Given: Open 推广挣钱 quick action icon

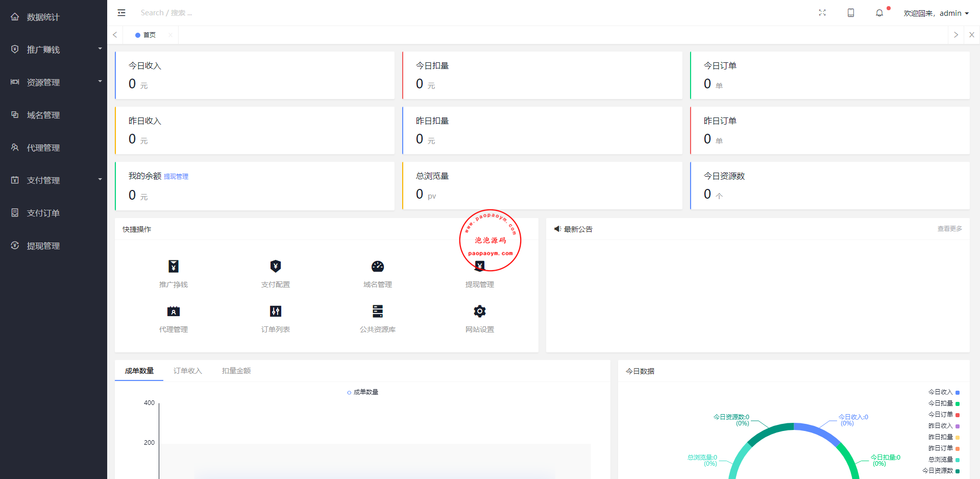Looking at the screenshot, I should point(174,266).
